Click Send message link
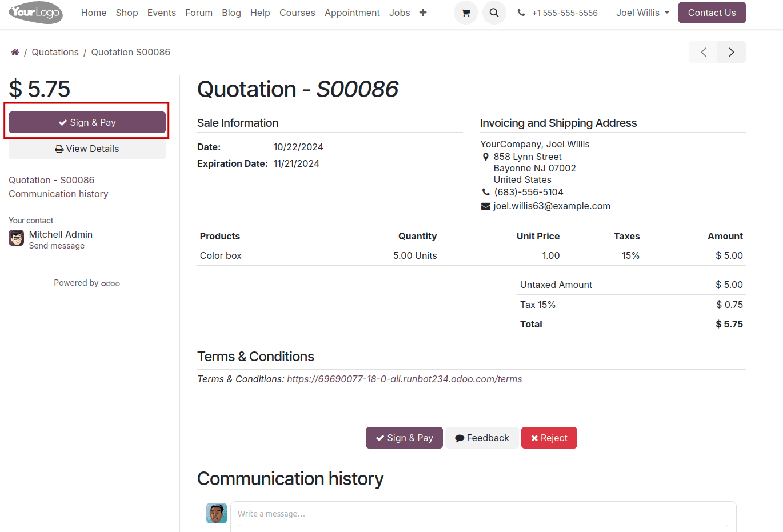This screenshot has width=783, height=532. tap(57, 246)
